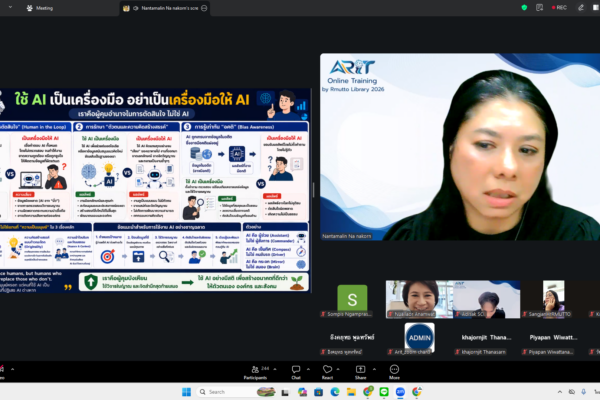Open the Chat panel

click(296, 372)
